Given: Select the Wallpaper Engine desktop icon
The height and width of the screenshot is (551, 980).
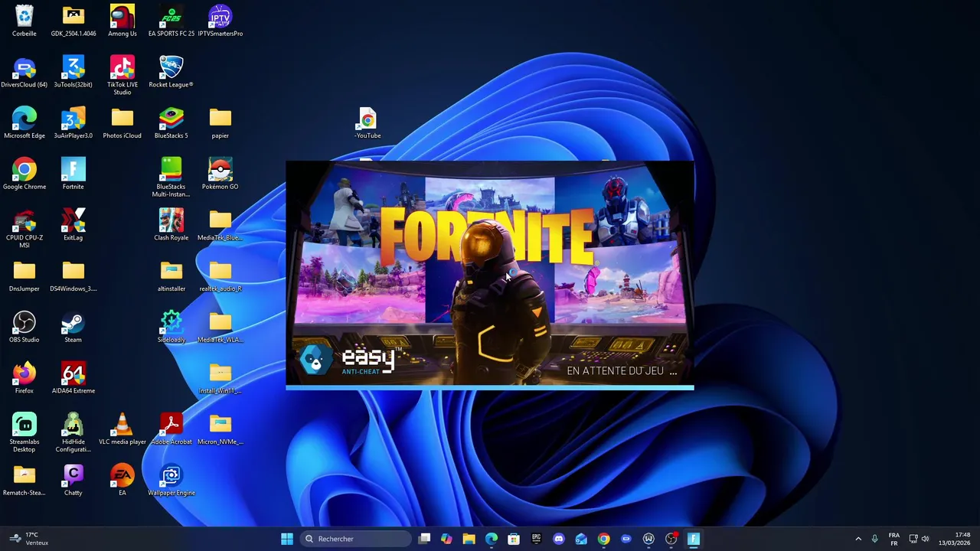Looking at the screenshot, I should pos(171,480).
